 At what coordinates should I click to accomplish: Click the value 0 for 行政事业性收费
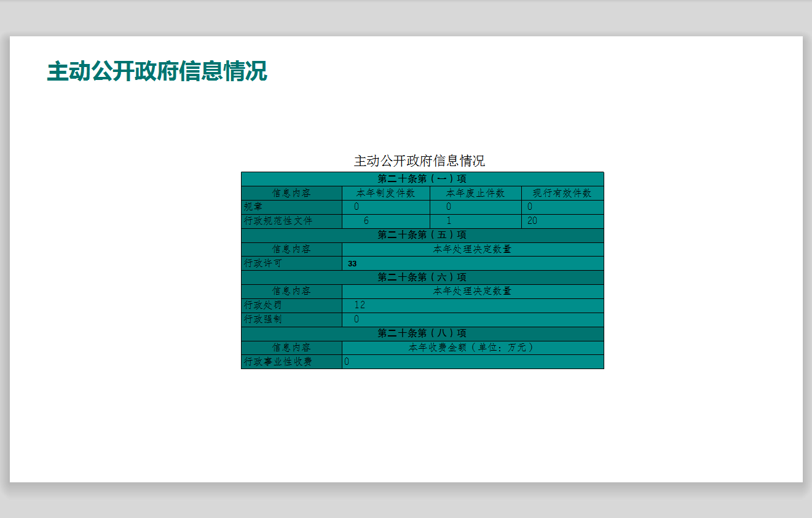[x=347, y=362]
